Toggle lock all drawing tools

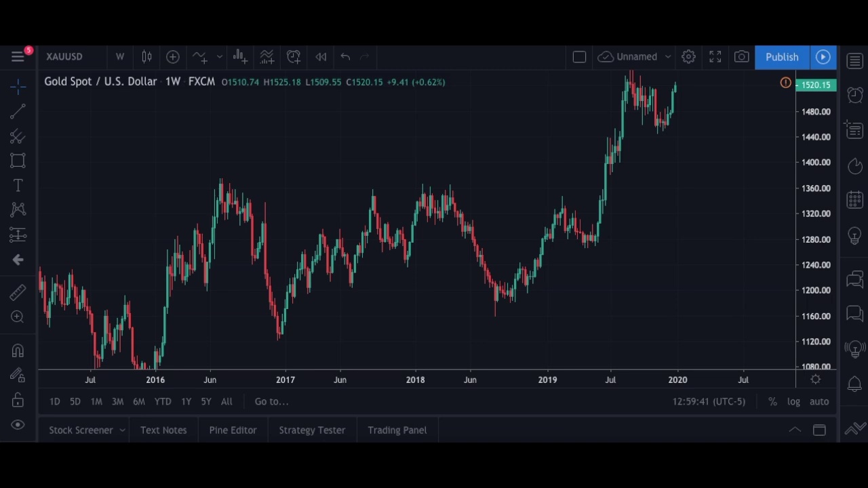[18, 400]
